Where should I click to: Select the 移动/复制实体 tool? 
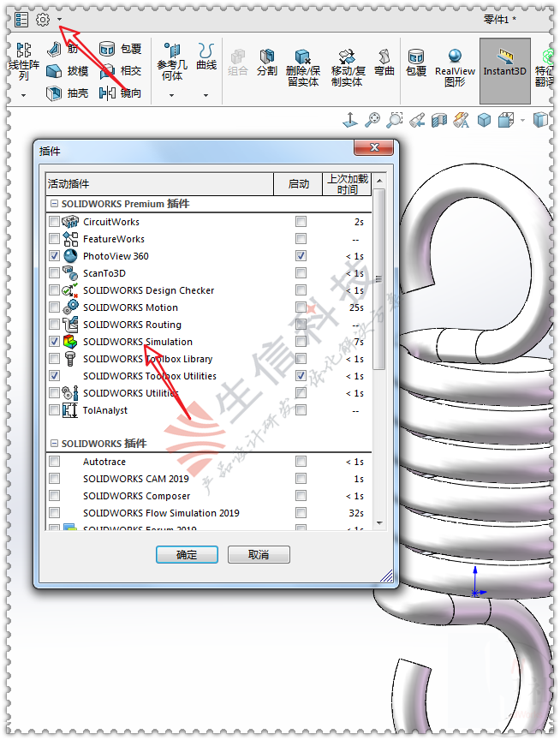point(348,68)
